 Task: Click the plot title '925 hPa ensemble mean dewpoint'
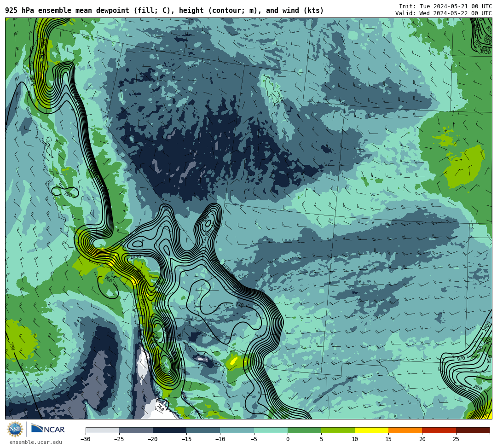click(67, 11)
